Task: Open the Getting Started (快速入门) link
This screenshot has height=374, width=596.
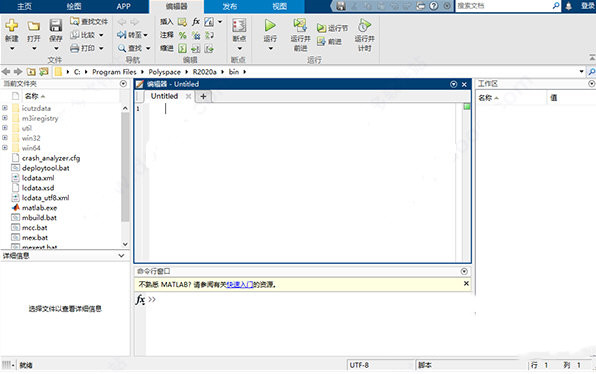Action: (x=239, y=284)
